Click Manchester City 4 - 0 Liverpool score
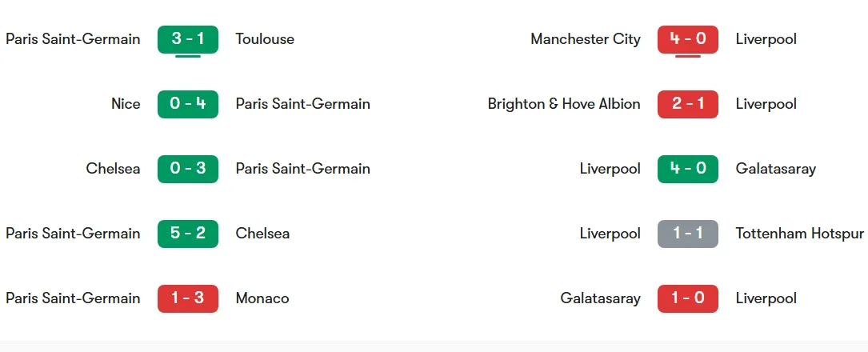Screen dimensions: 868x352 point(688,39)
